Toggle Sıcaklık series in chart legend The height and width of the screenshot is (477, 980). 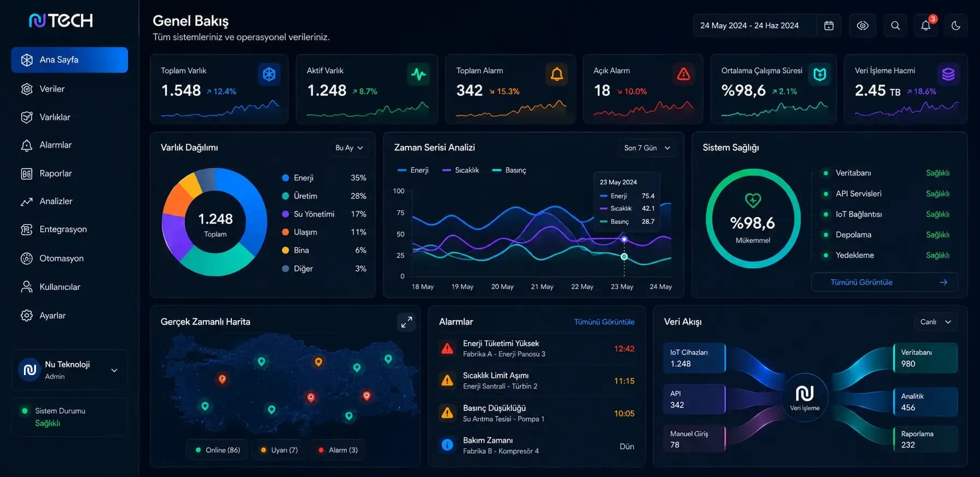tap(460, 170)
